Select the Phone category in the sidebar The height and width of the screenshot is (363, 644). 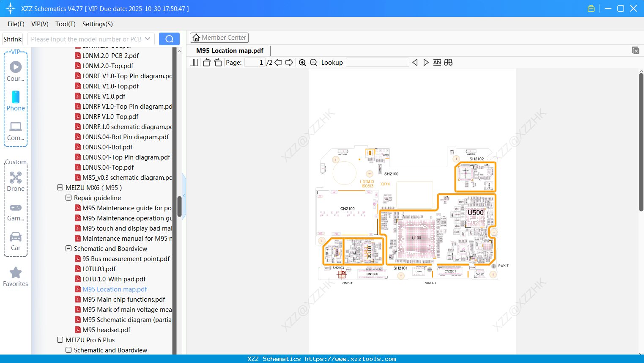point(16,101)
